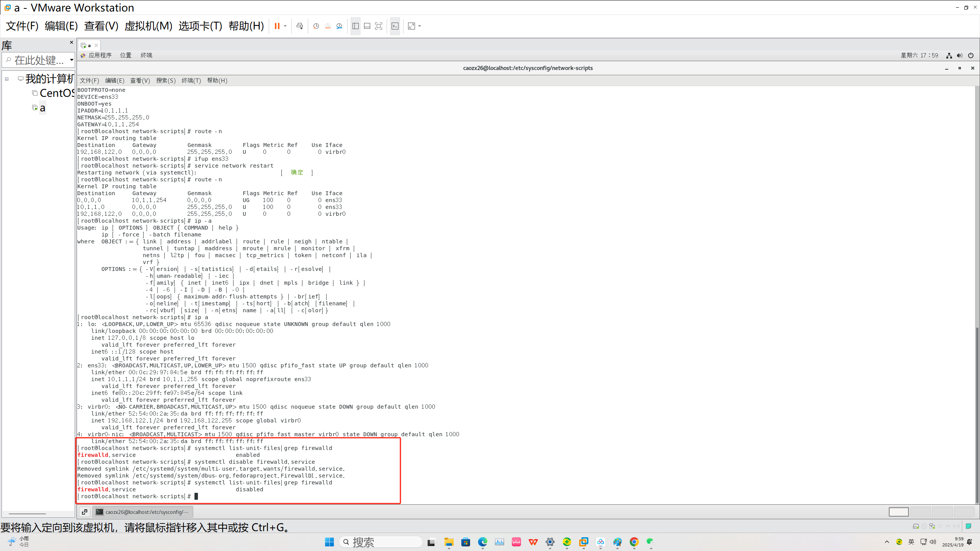Click the GNOME power icon in guest
This screenshot has width=980, height=551.
(971, 55)
